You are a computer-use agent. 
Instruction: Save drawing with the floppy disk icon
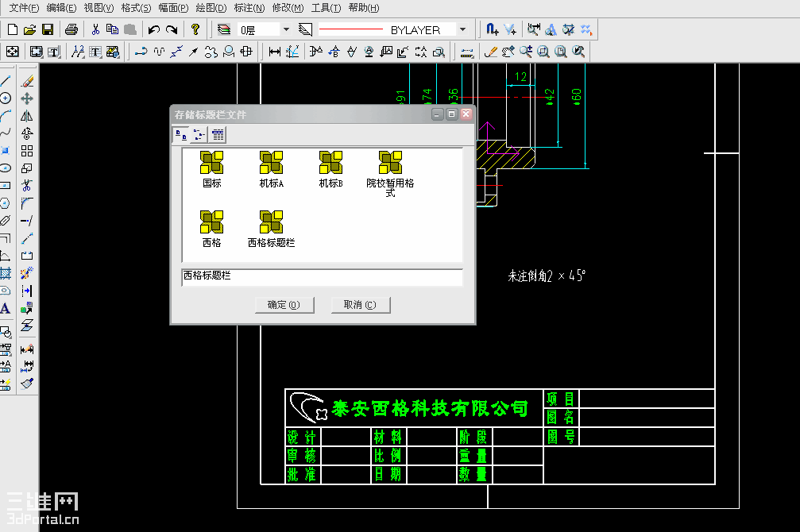point(48,29)
